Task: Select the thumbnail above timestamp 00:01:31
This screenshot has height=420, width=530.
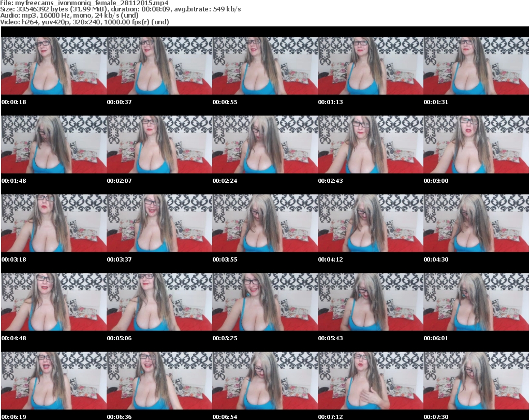Action: (x=476, y=66)
